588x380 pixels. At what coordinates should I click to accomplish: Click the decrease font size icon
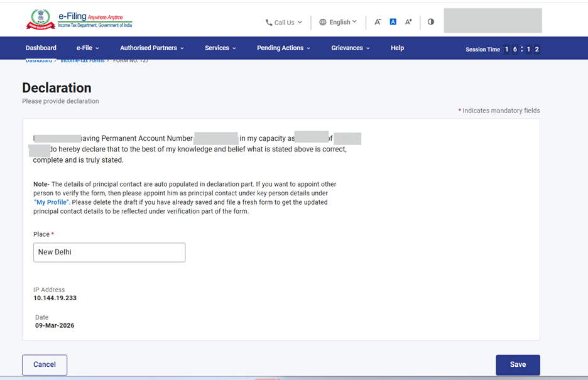(378, 22)
